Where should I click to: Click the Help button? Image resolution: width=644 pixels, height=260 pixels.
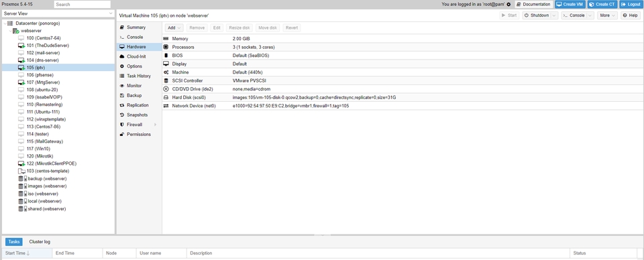point(630,15)
